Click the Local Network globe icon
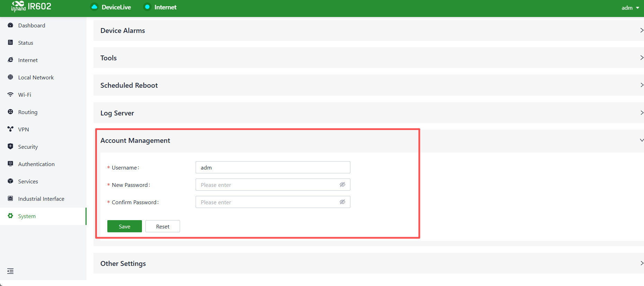The image size is (644, 286). (x=10, y=77)
